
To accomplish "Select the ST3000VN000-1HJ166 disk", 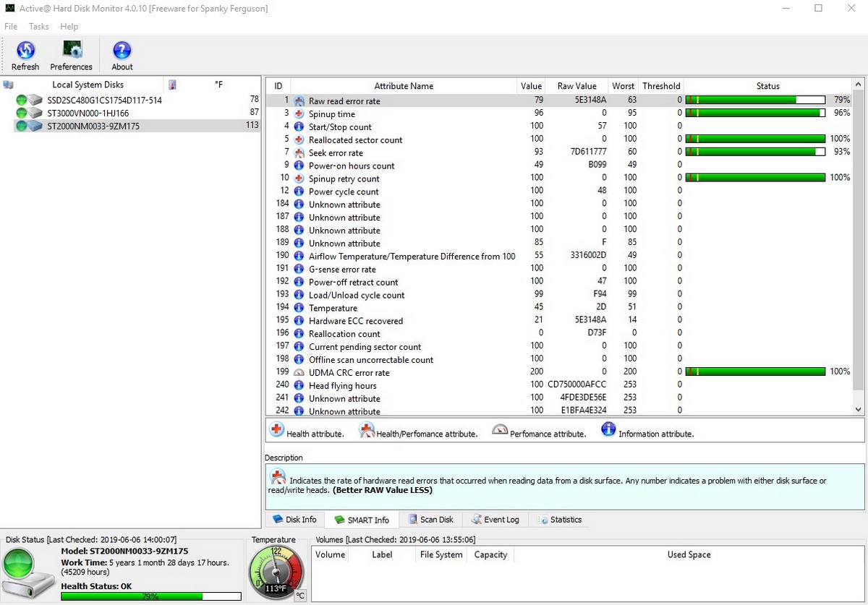I will point(88,113).
